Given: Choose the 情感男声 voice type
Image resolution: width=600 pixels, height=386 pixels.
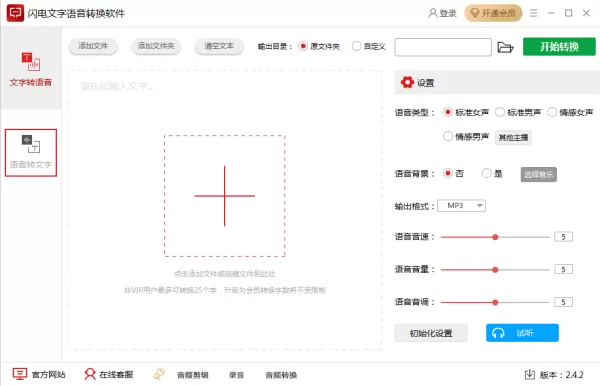Looking at the screenshot, I should (x=466, y=137).
